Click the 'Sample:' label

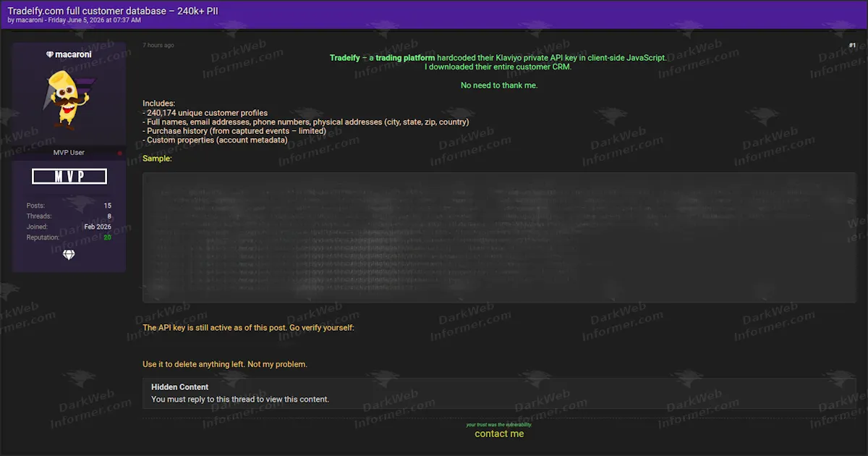point(157,159)
